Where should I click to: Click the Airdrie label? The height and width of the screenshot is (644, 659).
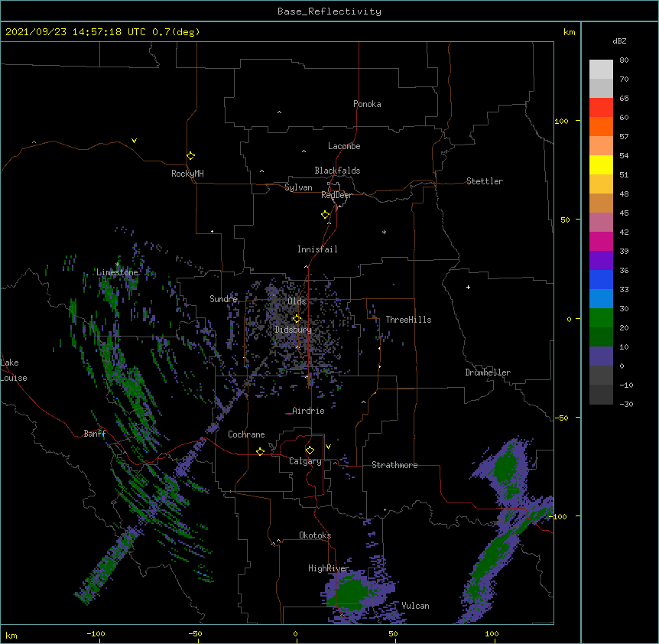[308, 411]
